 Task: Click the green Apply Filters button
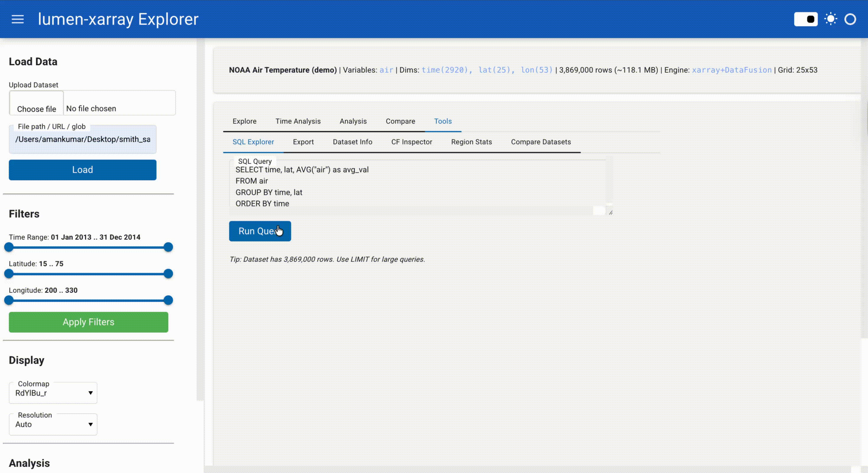coord(88,322)
